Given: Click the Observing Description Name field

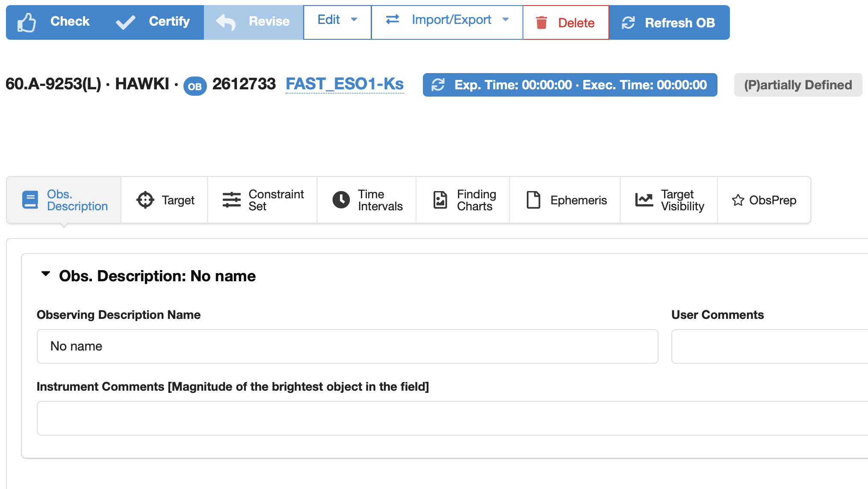Looking at the screenshot, I should tap(347, 346).
